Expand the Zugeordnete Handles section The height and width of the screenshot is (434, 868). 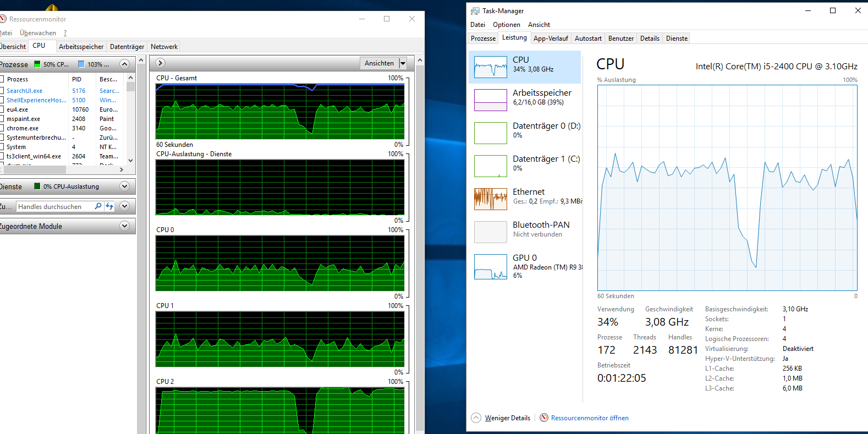click(x=124, y=206)
